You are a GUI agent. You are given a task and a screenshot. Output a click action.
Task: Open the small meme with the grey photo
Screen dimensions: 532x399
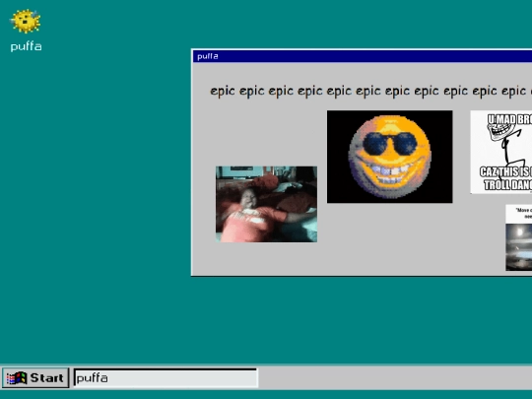coord(519,237)
